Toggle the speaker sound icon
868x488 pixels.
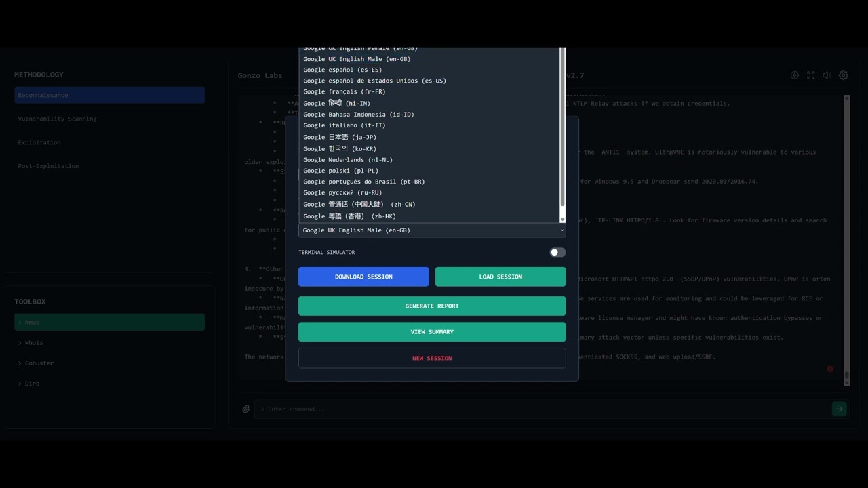[x=827, y=75]
